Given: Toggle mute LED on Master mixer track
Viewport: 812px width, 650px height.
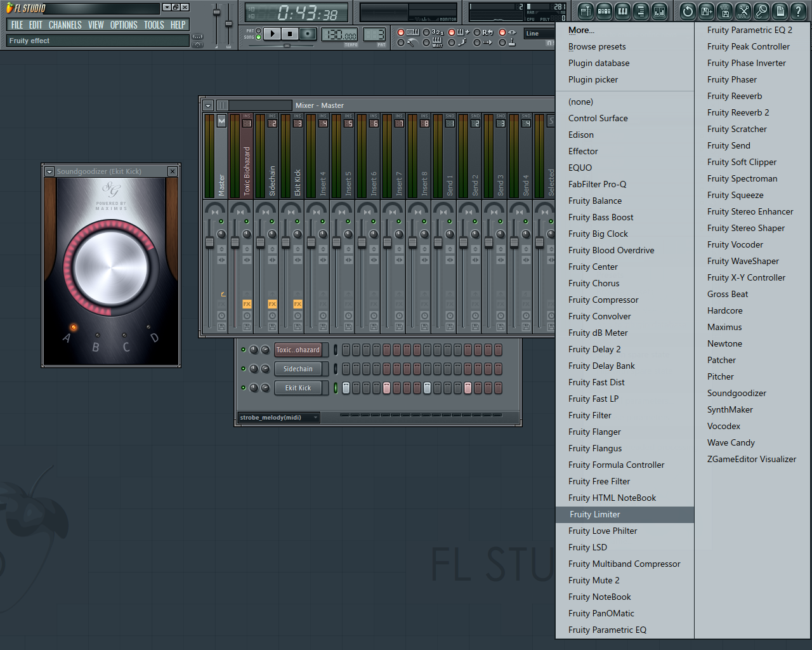Looking at the screenshot, I should [x=221, y=222].
